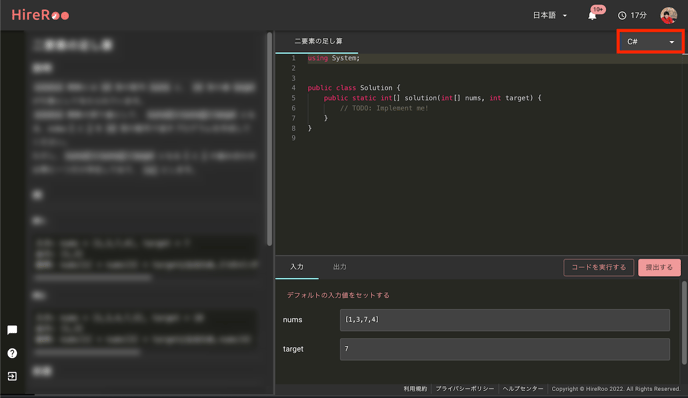Click the 'TODO: Implement me!' comment
The image size is (688, 398).
(384, 108)
